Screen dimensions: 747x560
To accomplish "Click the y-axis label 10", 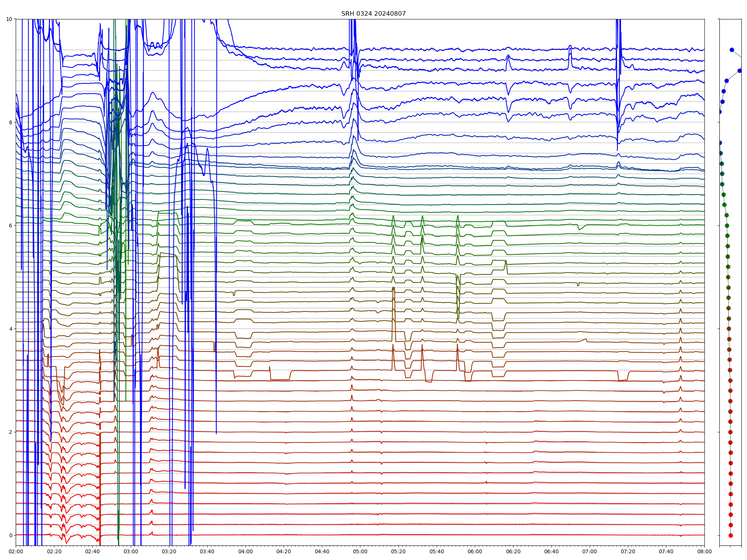I will [x=9, y=19].
